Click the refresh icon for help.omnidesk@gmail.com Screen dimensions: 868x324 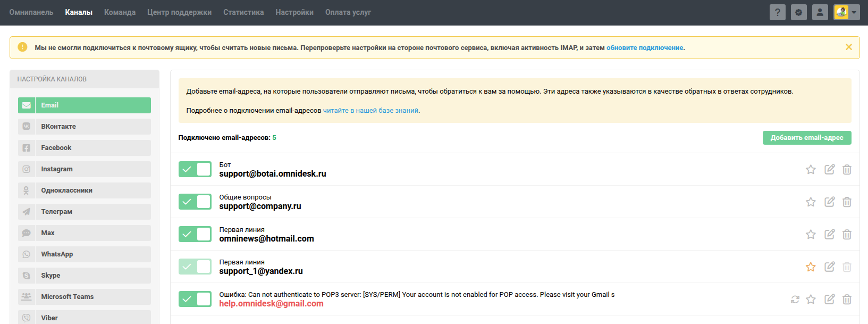(x=795, y=300)
